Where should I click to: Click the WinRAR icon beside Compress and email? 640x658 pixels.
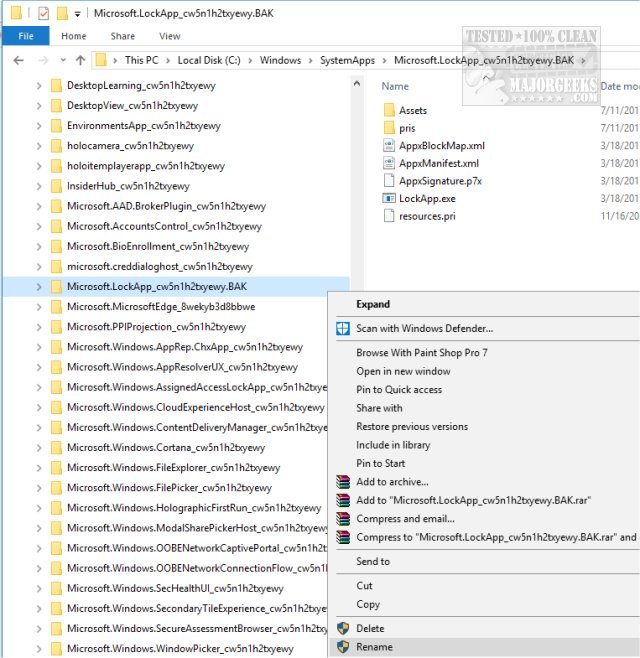coord(343,519)
